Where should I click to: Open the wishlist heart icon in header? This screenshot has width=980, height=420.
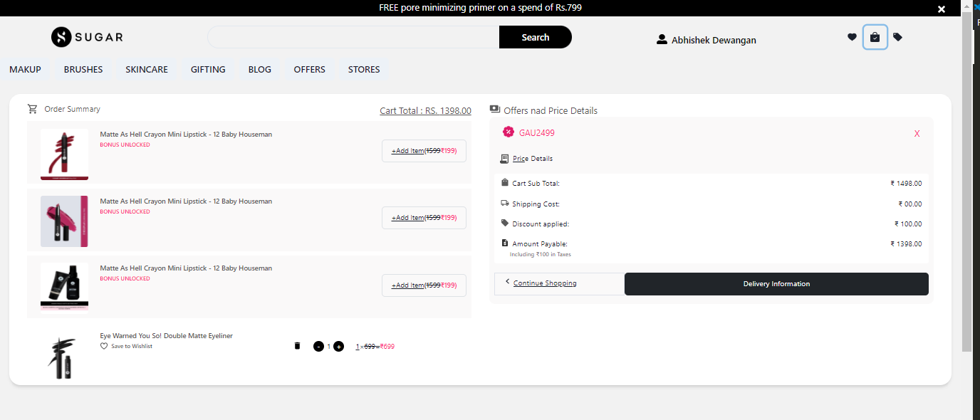pos(852,37)
